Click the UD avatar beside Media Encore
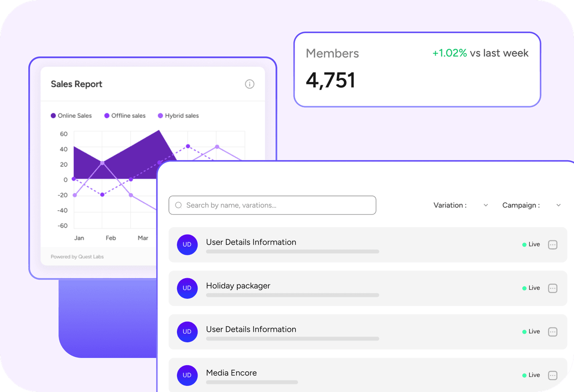The height and width of the screenshot is (392, 574). pyautogui.click(x=187, y=375)
